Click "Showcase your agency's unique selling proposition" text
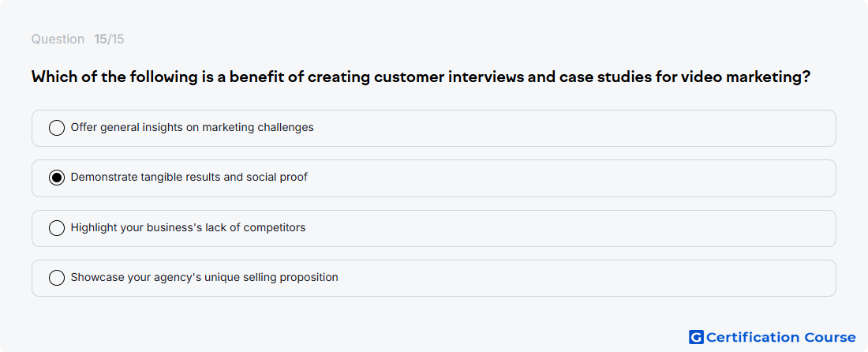This screenshot has width=868, height=352. [x=204, y=277]
